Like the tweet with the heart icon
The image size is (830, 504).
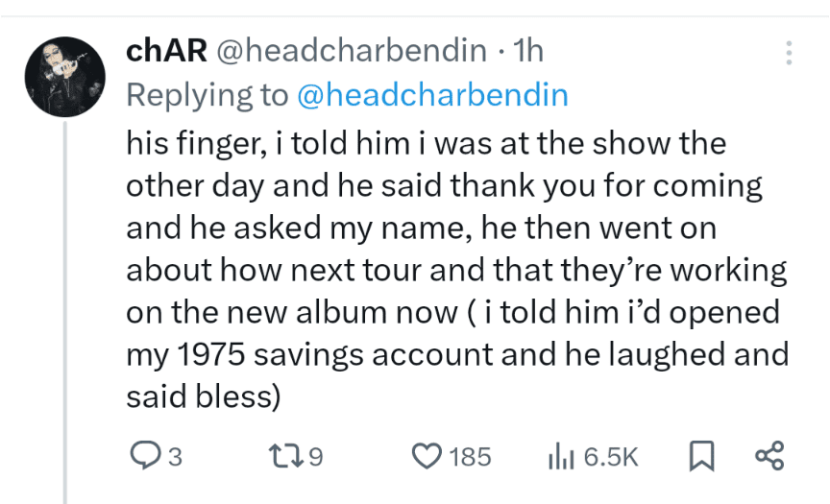tap(427, 456)
